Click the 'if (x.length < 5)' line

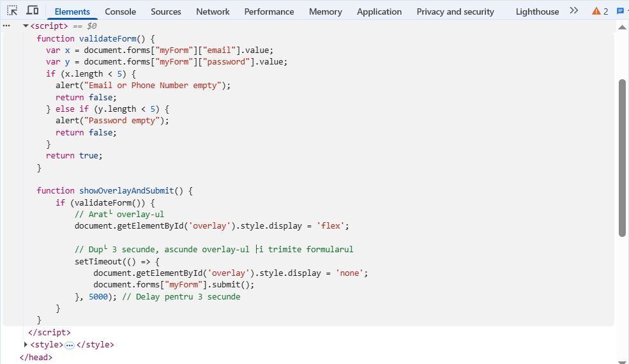point(91,74)
